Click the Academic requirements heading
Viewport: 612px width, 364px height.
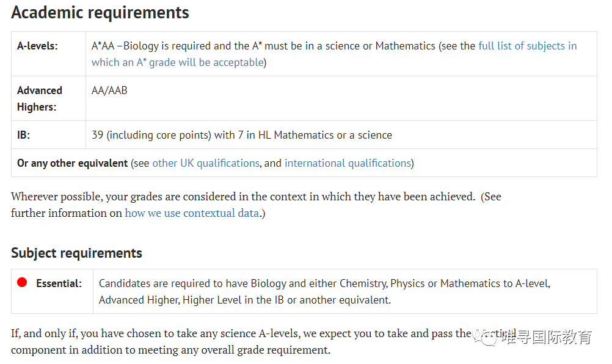click(100, 12)
